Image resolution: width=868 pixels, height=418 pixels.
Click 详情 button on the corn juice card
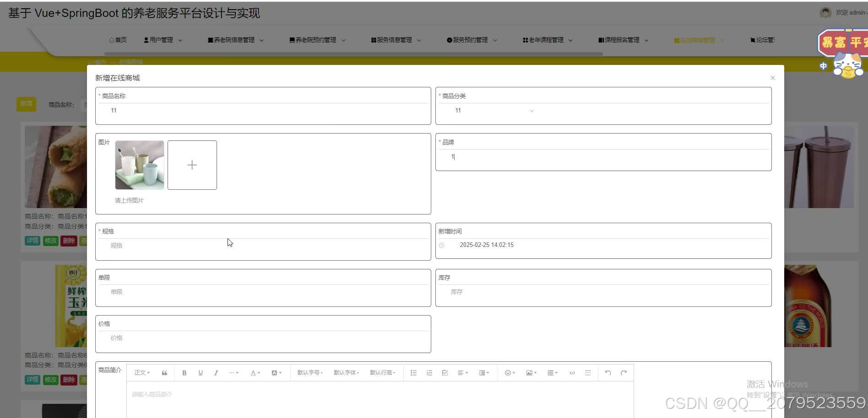point(33,380)
